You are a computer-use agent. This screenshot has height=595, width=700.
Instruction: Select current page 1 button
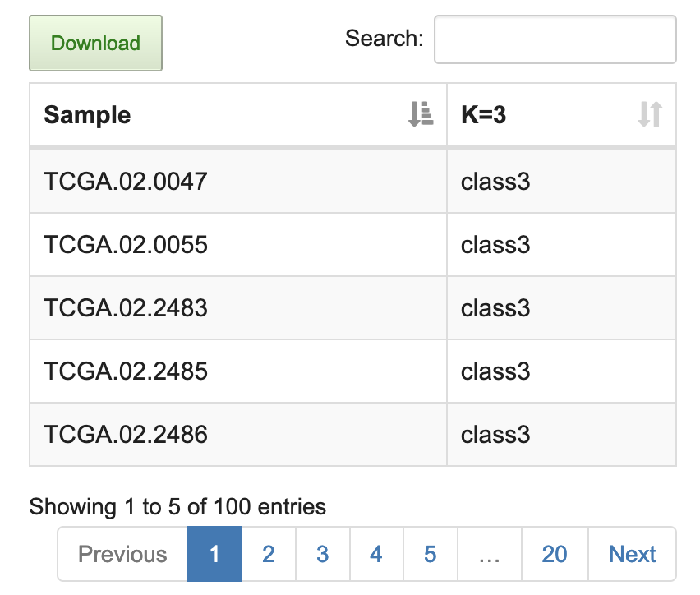(214, 554)
